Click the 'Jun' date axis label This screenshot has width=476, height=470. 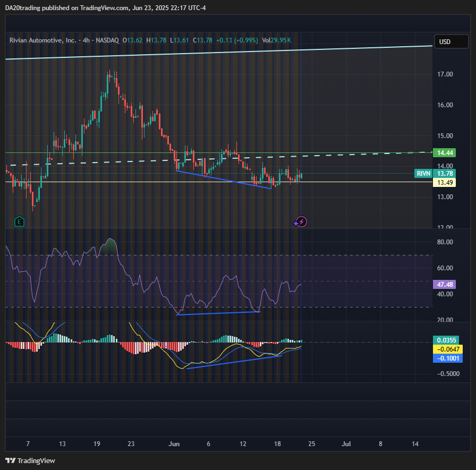click(174, 444)
